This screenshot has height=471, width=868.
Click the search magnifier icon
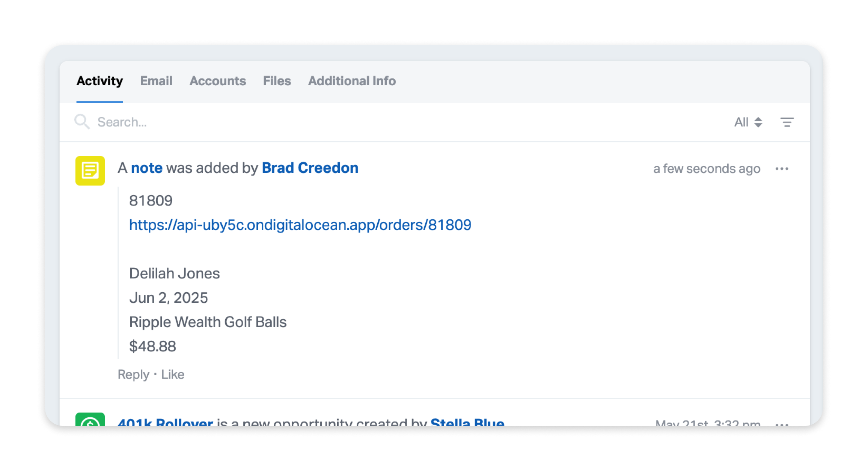[82, 122]
